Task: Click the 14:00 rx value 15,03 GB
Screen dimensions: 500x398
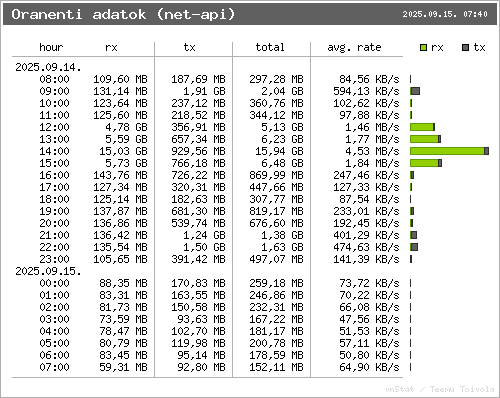Action: pos(123,151)
